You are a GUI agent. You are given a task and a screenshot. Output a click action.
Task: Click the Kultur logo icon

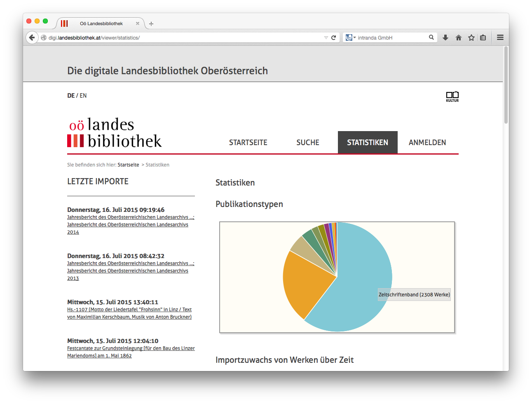coord(452,96)
